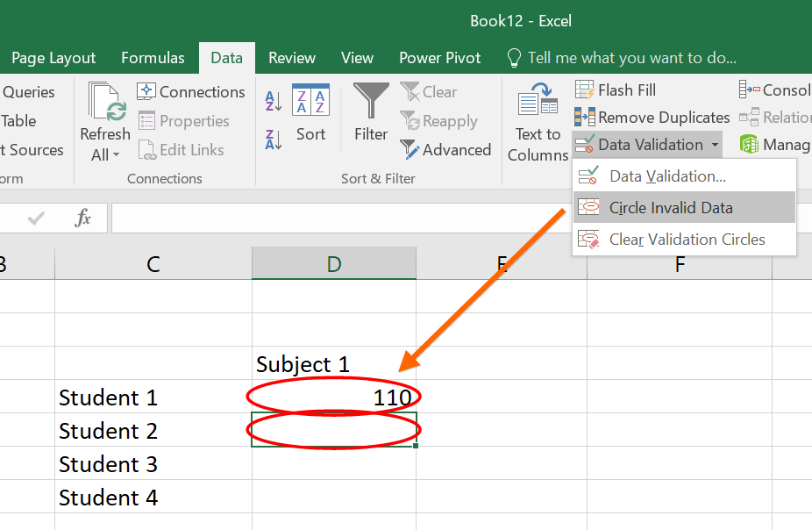Image resolution: width=812 pixels, height=530 pixels.
Task: Open Text to Columns wizard
Action: click(538, 123)
